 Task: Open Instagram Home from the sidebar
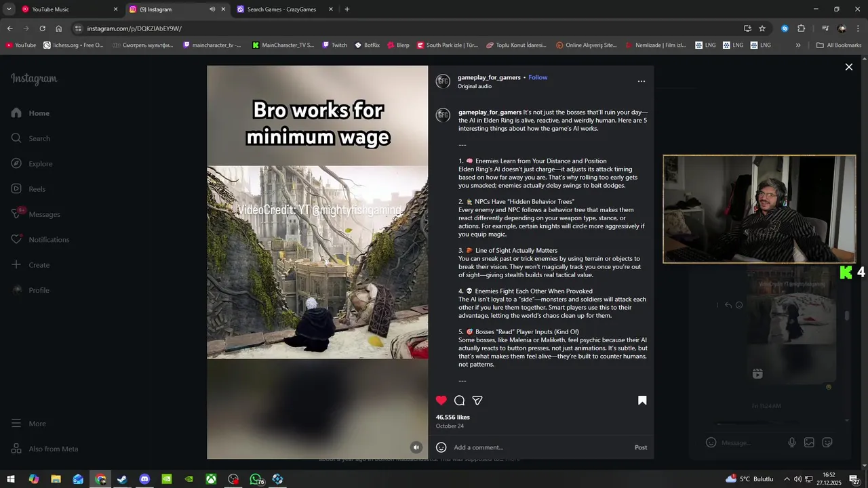point(31,113)
